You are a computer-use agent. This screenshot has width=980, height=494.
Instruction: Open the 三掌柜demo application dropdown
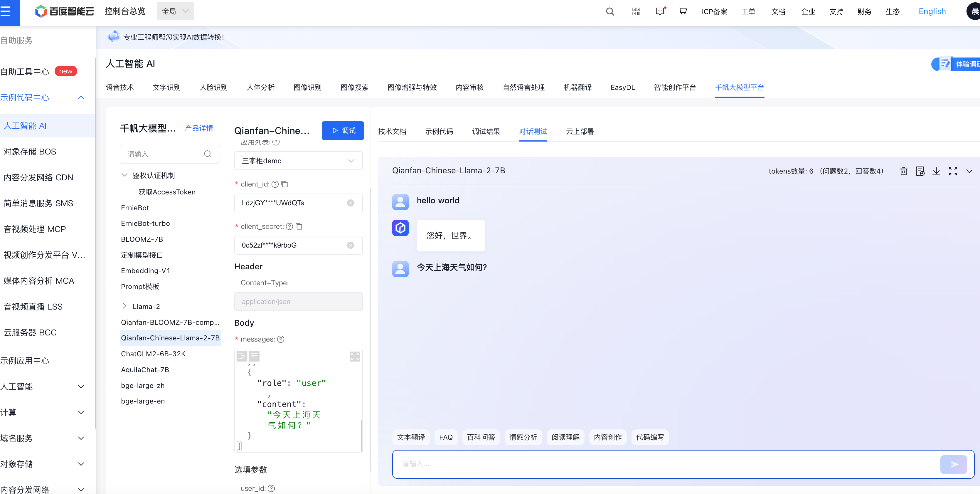tap(298, 161)
